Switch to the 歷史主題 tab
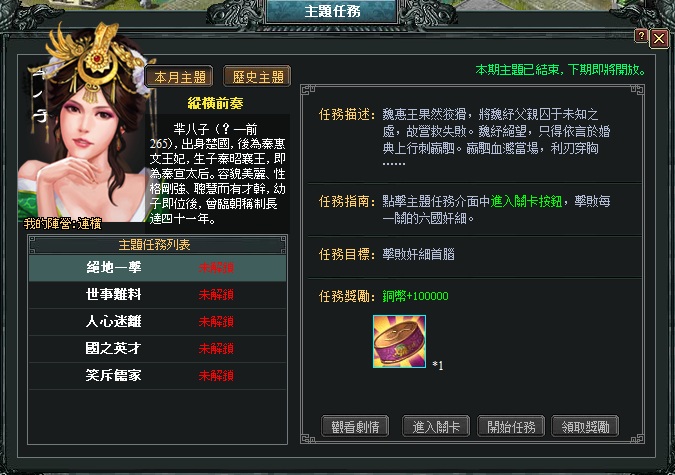Viewport: 675px width, 475px height. coord(257,77)
